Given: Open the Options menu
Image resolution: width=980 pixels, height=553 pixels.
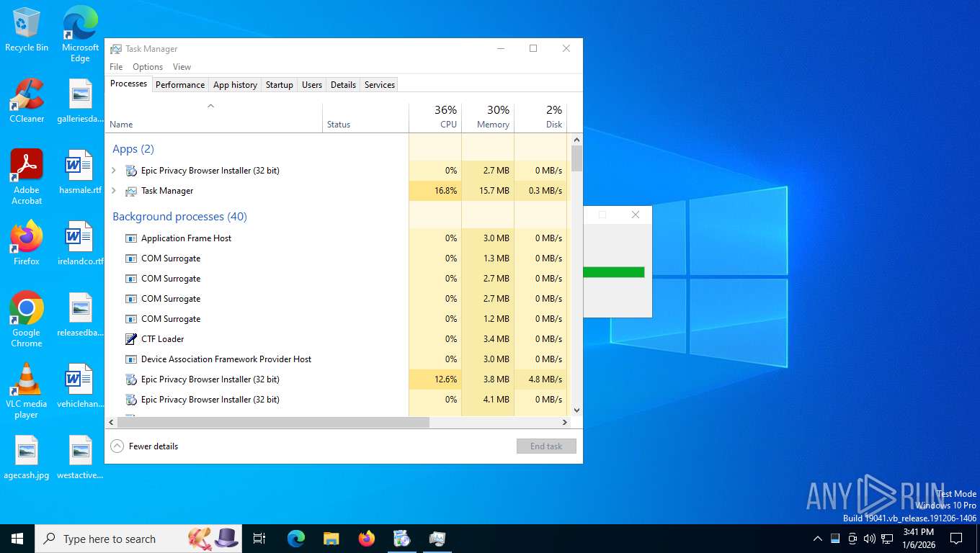Looking at the screenshot, I should point(148,67).
